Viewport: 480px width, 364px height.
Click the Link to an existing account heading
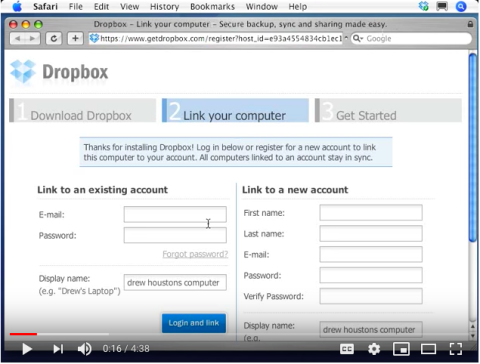[103, 190]
